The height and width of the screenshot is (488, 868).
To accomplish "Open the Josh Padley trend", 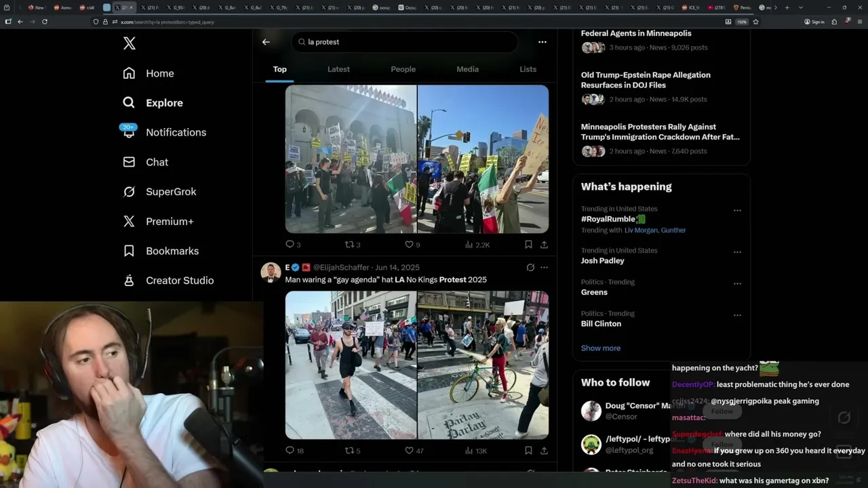I will [603, 261].
